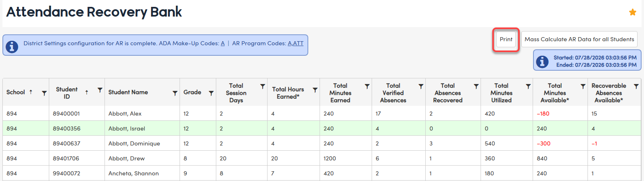This screenshot has height=181, width=644.
Task: Sort by School column arrow
Action: pyautogui.click(x=31, y=92)
